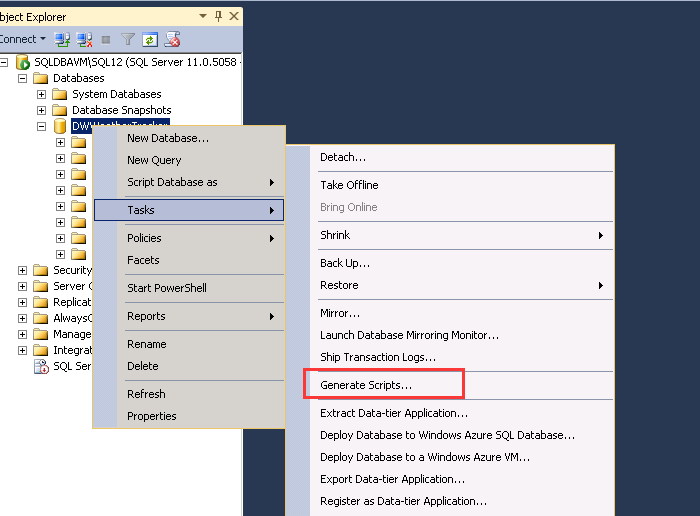Collapse the DWWeatherTracker database node
The width and height of the screenshot is (700, 516).
click(x=42, y=126)
